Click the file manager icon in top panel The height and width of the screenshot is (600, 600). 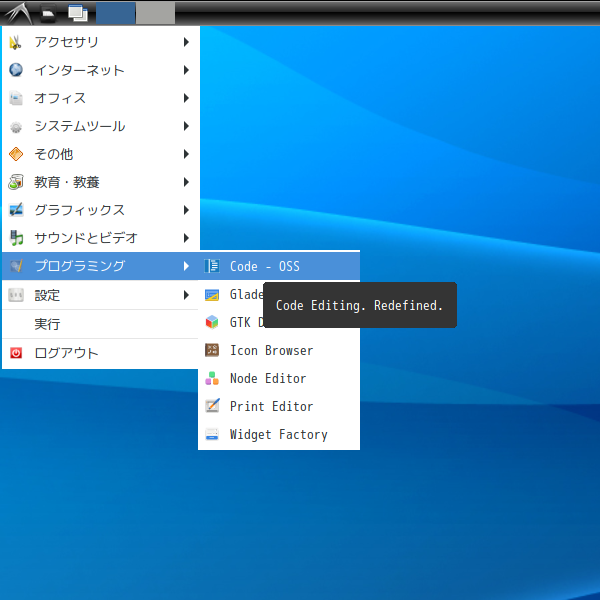coord(48,14)
